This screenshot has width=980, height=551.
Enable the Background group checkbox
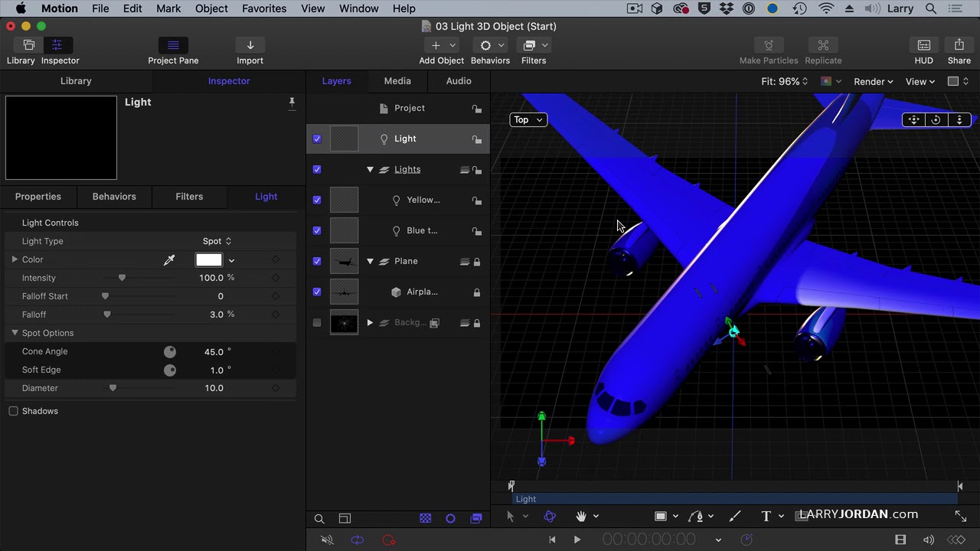317,323
